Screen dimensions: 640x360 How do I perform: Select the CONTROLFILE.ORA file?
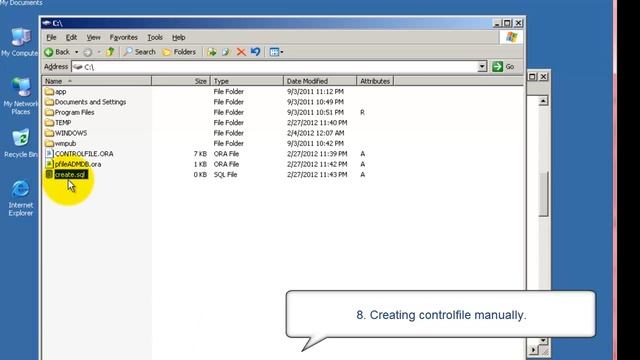[84, 154]
